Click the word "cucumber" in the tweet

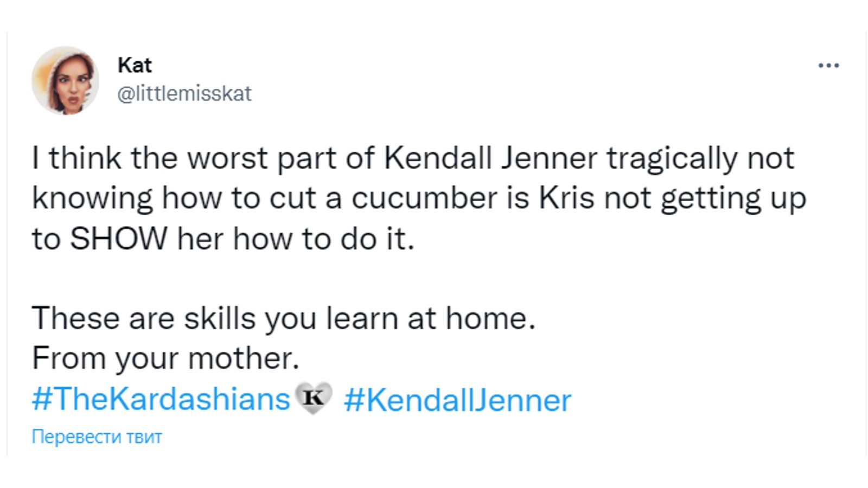tap(424, 198)
